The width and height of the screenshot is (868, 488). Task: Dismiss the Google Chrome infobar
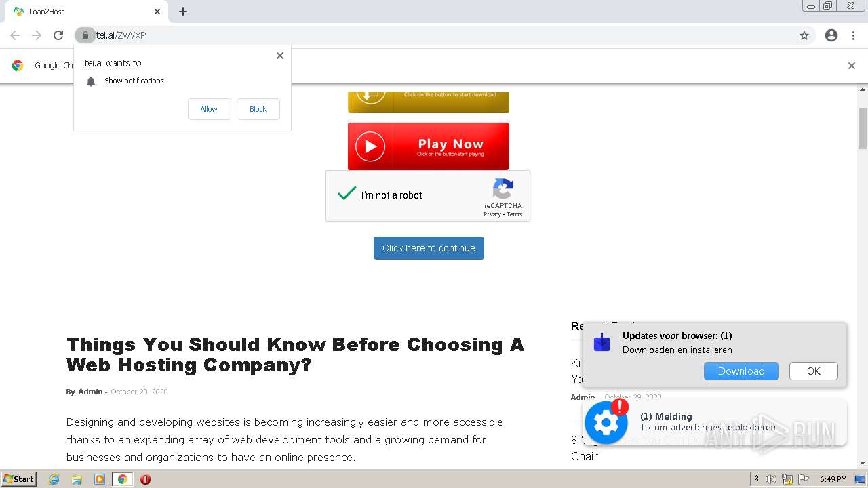point(852,66)
